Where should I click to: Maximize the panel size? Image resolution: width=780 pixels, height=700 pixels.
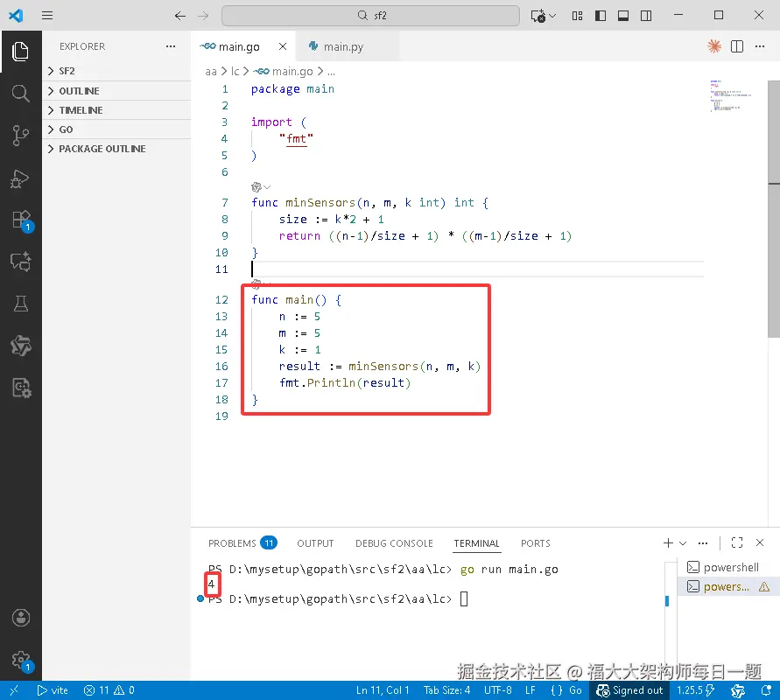(x=737, y=542)
